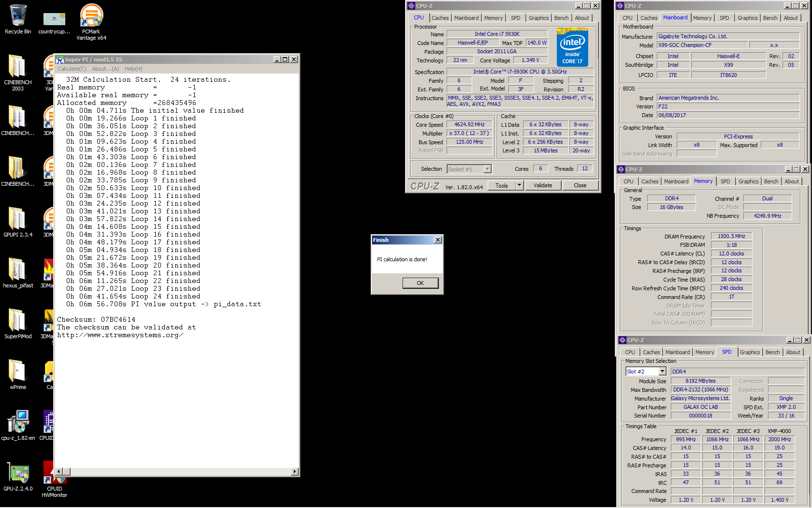Select SPD tab in CPU-Z Memory window
This screenshot has width=812, height=508.
(x=725, y=181)
